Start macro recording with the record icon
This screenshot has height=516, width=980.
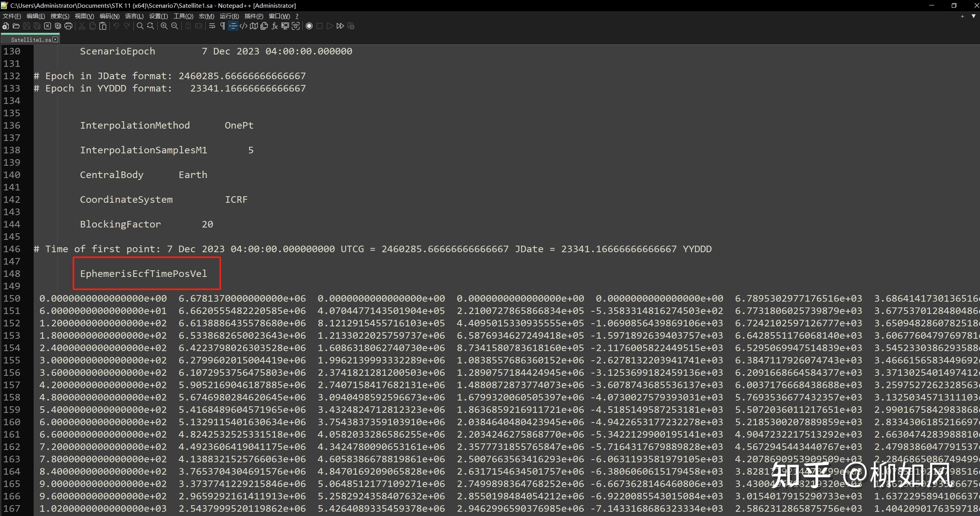(309, 26)
